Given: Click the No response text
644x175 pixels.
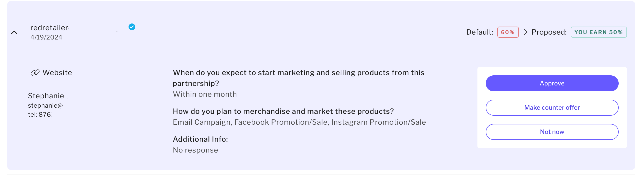Looking at the screenshot, I should point(195,150).
